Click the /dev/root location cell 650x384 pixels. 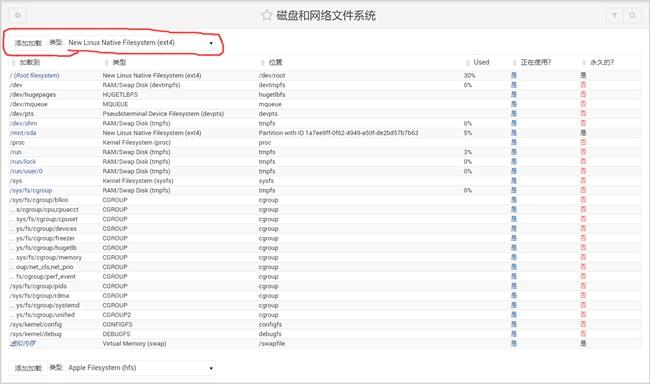[272, 75]
